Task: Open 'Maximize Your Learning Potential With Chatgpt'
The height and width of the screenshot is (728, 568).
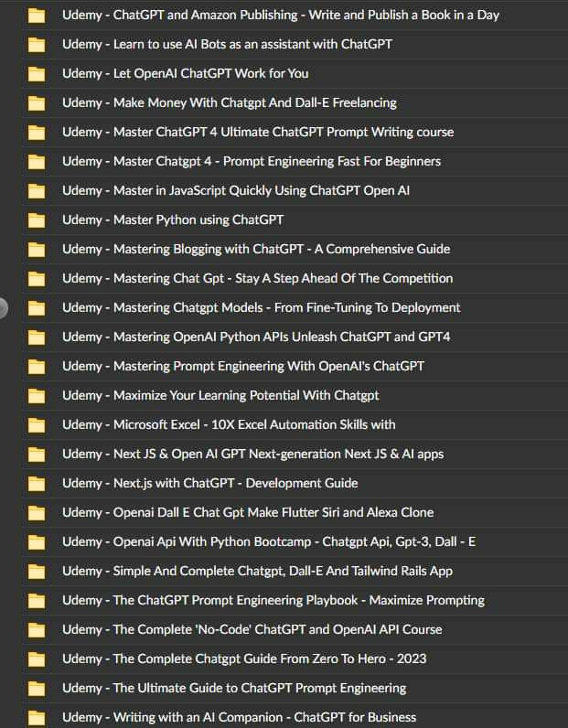Action: pyautogui.click(x=220, y=395)
